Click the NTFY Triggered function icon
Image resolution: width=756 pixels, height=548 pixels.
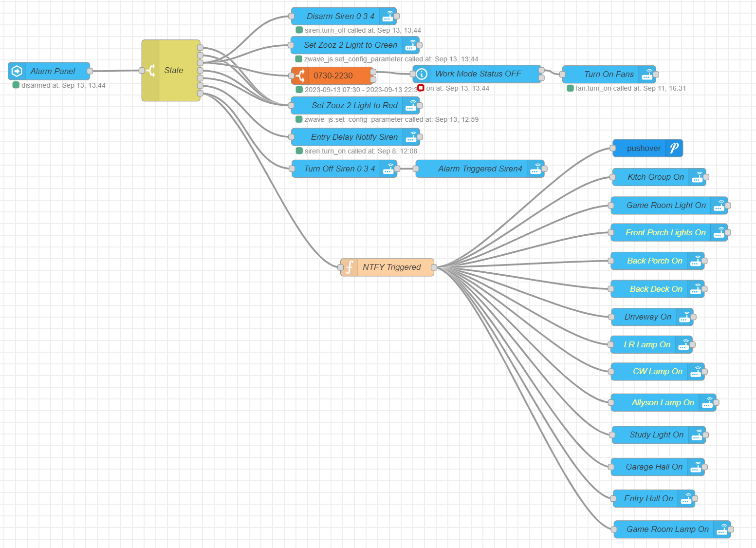350,267
